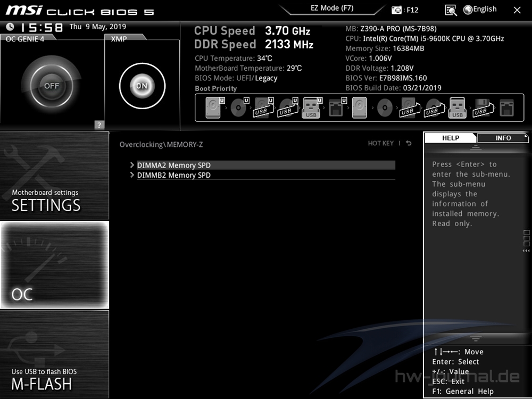
Task: Click the Overclocking\MEMORY-Z breadcrumb
Action: point(161,145)
